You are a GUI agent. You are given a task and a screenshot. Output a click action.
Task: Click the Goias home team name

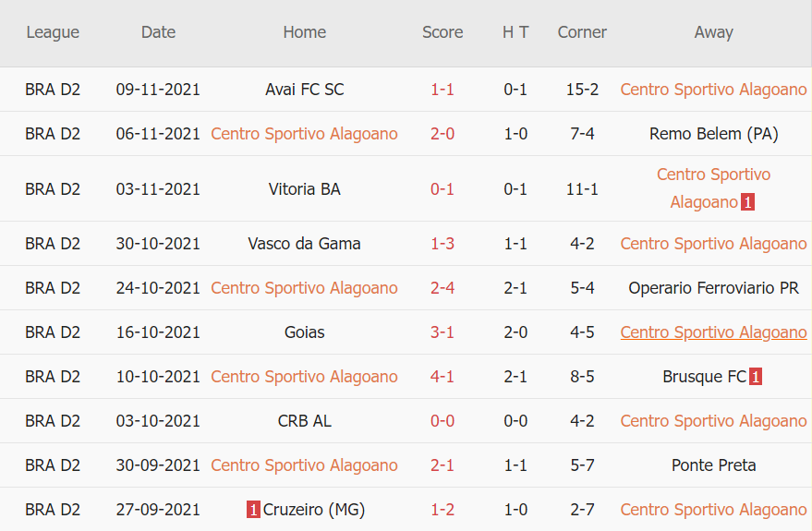coord(304,332)
